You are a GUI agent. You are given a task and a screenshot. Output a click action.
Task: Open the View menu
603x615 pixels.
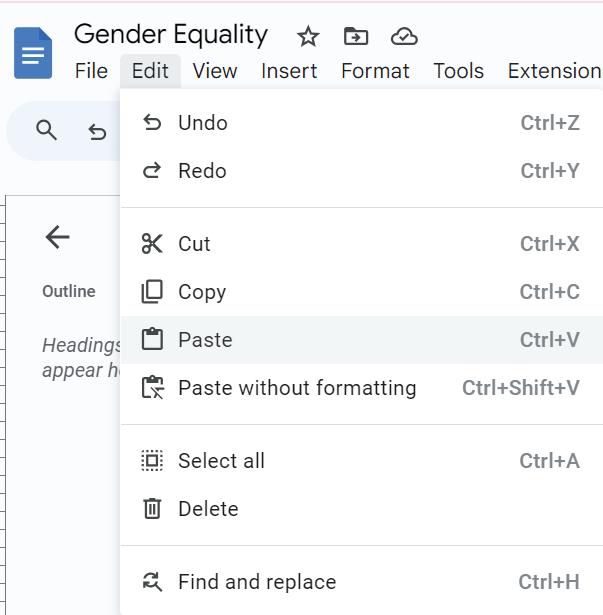(214, 71)
